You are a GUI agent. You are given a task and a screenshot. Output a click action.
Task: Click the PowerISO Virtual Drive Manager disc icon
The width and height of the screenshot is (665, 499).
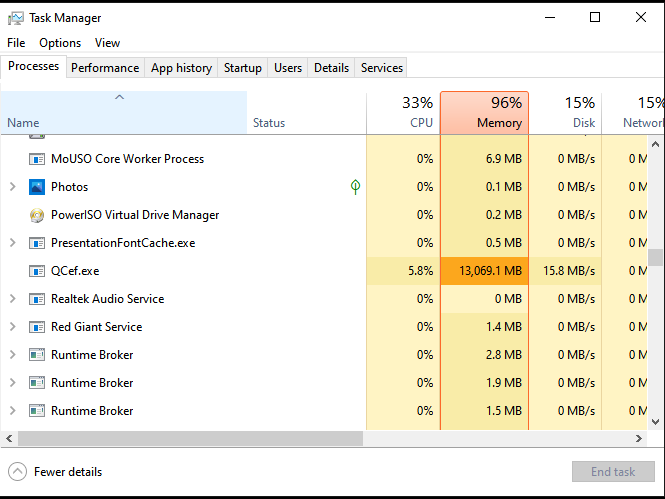(37, 215)
